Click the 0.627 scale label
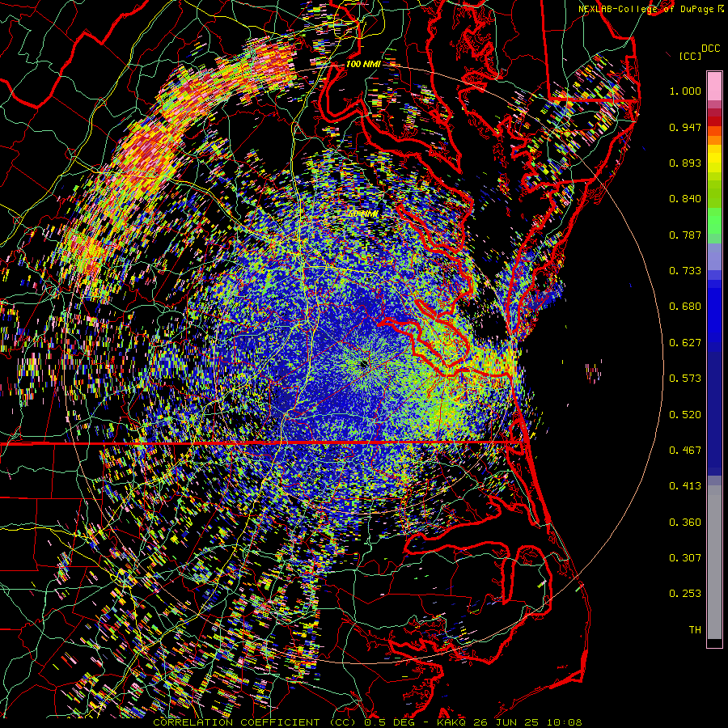This screenshot has height=728, width=728. 685,343
